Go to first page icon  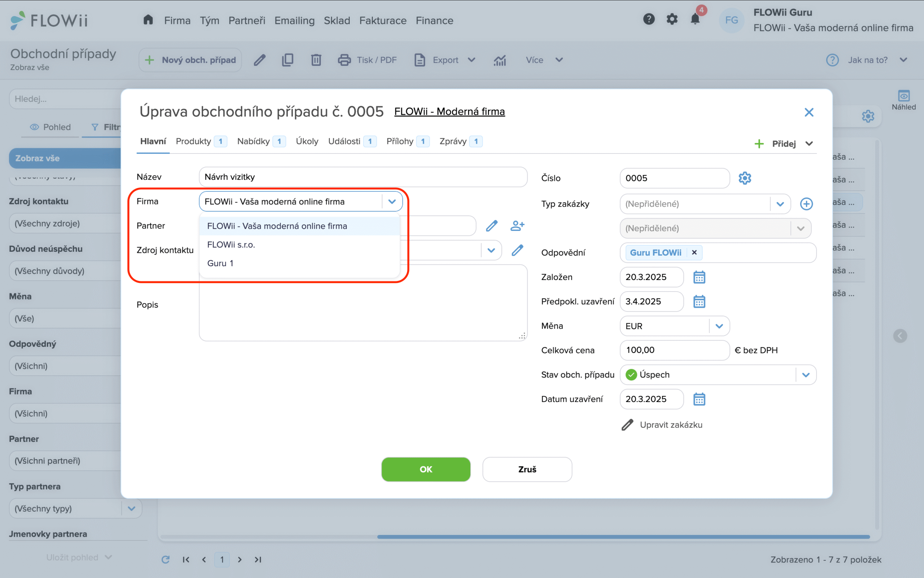(186, 560)
